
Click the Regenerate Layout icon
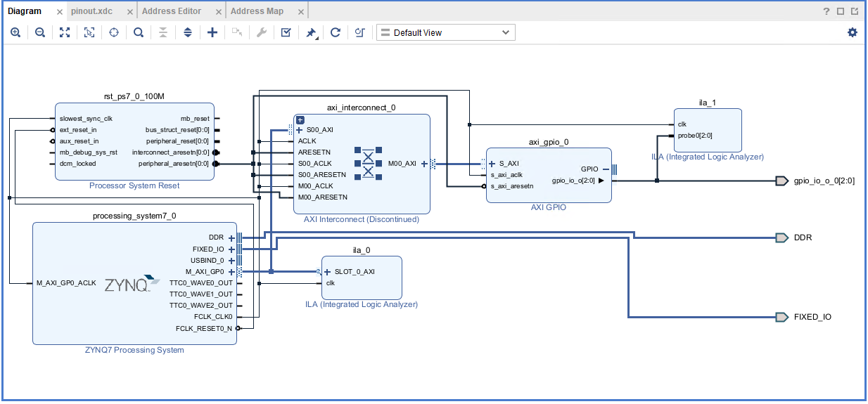click(x=336, y=32)
